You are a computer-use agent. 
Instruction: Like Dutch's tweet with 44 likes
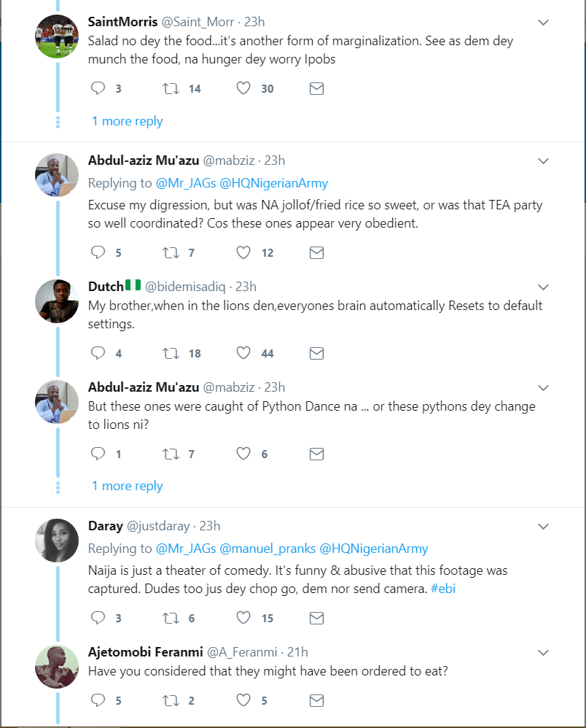click(243, 353)
